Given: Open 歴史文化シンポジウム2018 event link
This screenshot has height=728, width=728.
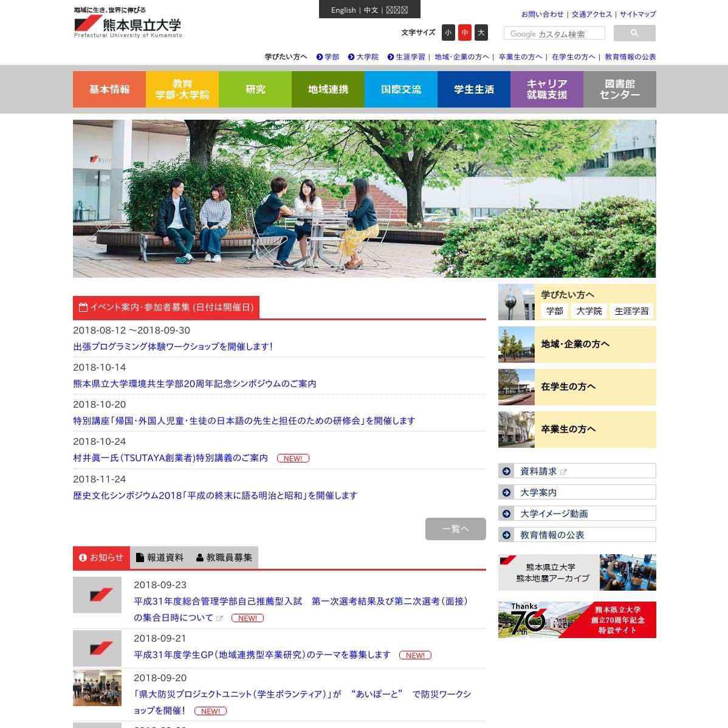Looking at the screenshot, I should coord(215,496).
